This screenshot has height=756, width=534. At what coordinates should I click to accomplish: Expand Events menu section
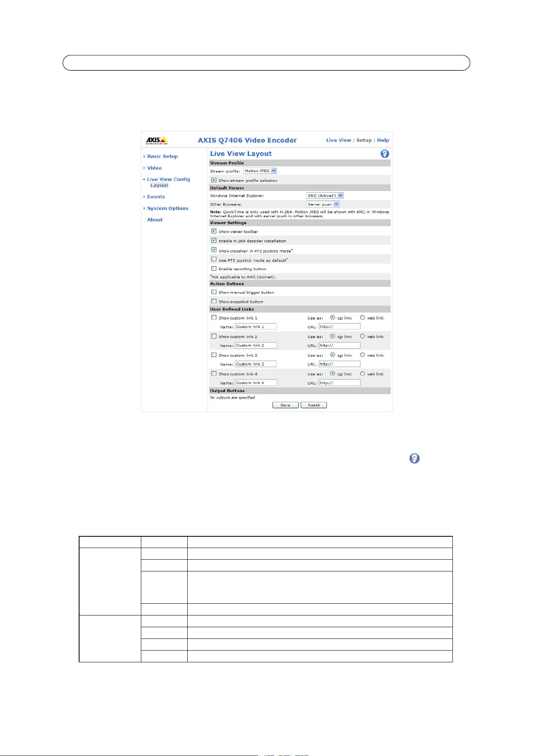[x=156, y=197]
